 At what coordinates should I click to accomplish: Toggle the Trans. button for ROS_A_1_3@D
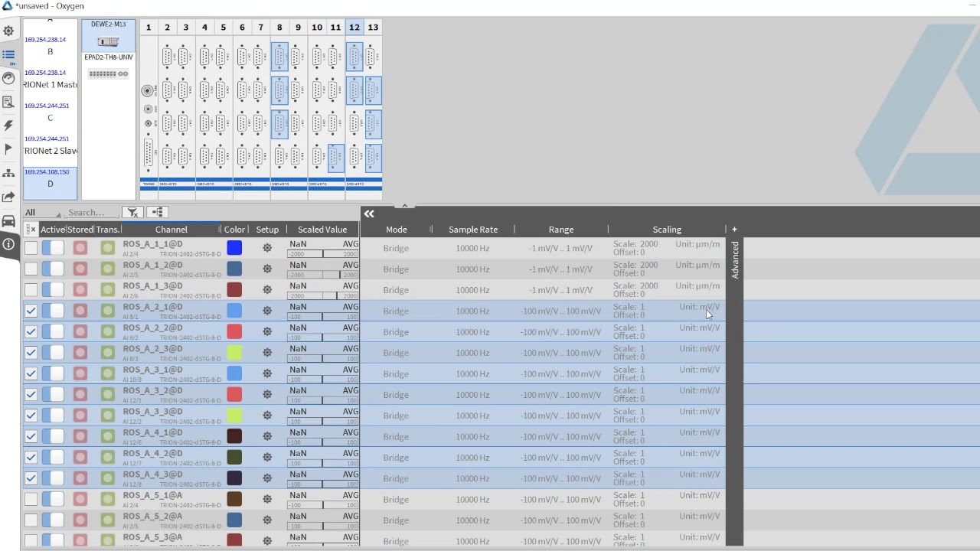tap(107, 289)
